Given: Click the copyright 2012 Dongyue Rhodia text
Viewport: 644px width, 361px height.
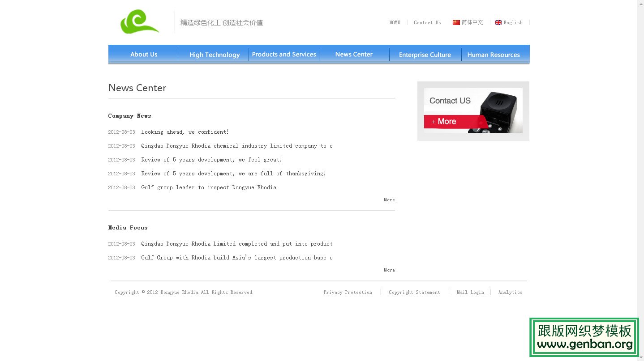Looking at the screenshot, I should point(184,292).
